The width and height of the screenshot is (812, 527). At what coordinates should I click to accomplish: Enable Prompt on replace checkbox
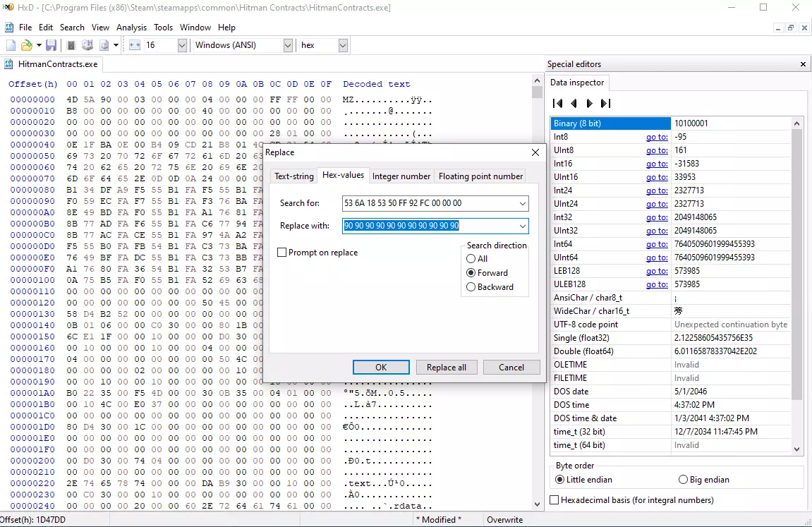click(x=318, y=253)
